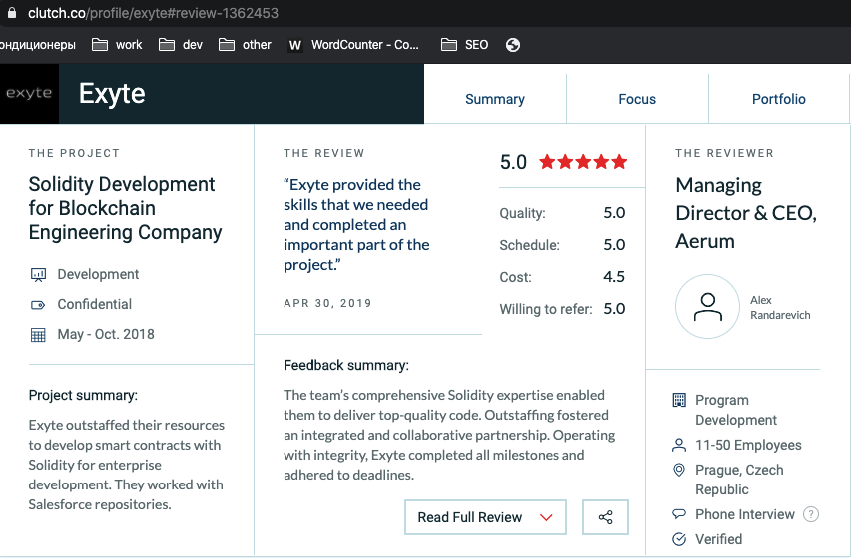
Task: Click the Exyte company title
Action: click(112, 93)
